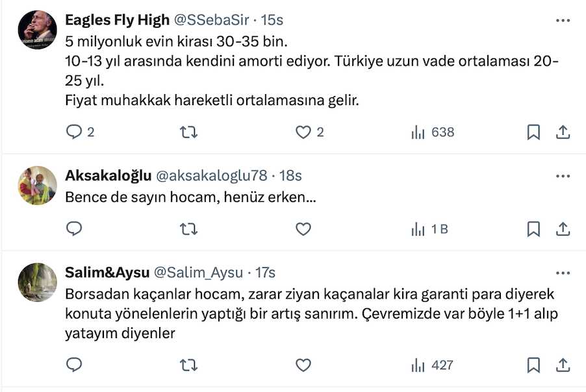The height and width of the screenshot is (392, 586).
Task: Bookmark Salim&Aysu's tweet
Action: click(533, 365)
